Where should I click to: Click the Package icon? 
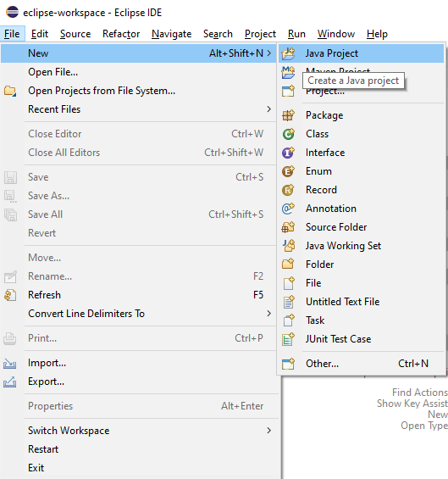point(288,115)
